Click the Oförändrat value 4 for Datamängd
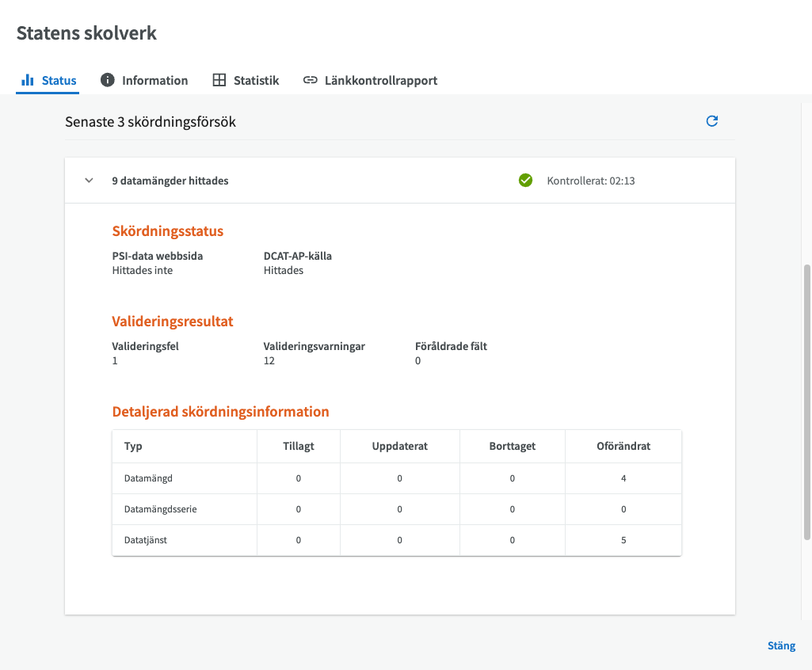 point(623,478)
